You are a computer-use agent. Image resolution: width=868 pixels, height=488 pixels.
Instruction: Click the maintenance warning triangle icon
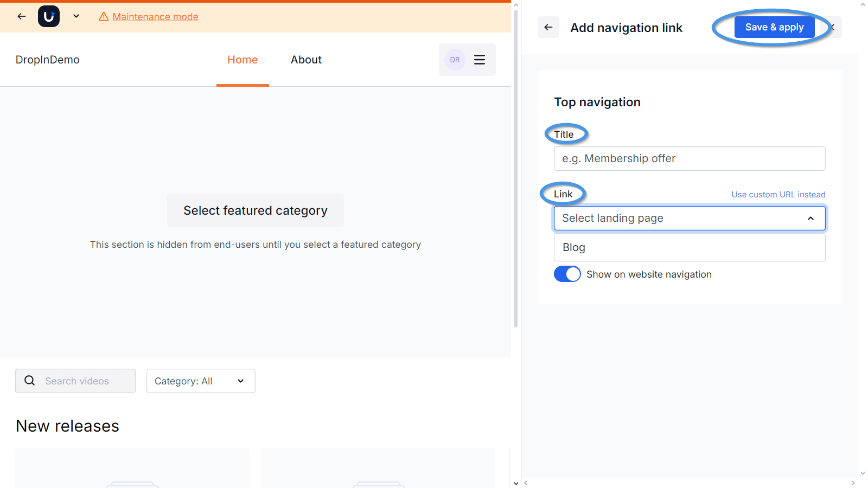(x=103, y=17)
